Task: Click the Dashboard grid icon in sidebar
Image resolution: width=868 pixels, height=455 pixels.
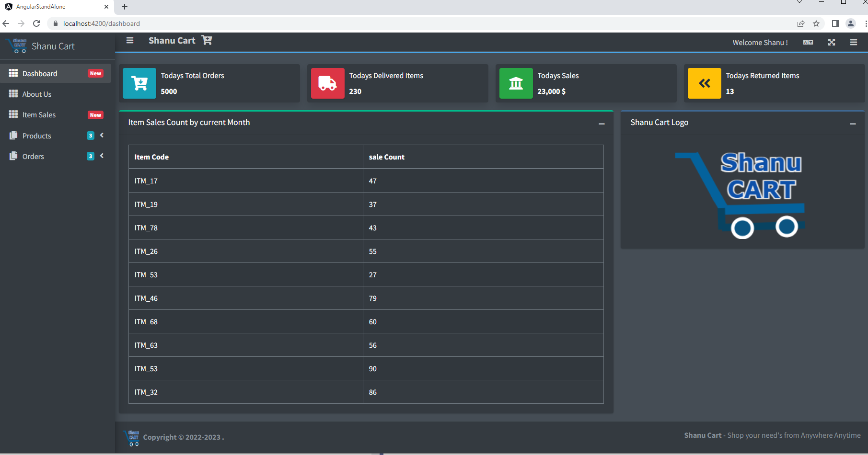Action: (x=13, y=73)
